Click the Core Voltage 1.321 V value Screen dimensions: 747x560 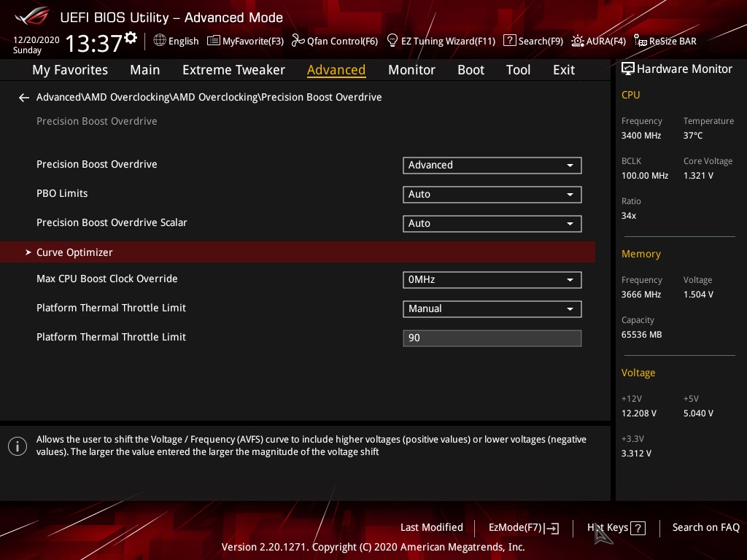pyautogui.click(x=698, y=176)
